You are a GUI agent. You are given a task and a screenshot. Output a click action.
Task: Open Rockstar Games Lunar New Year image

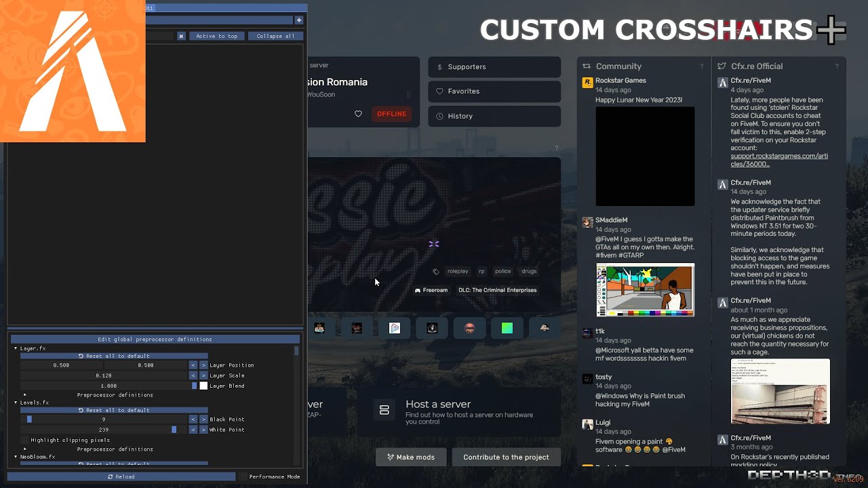pos(645,157)
